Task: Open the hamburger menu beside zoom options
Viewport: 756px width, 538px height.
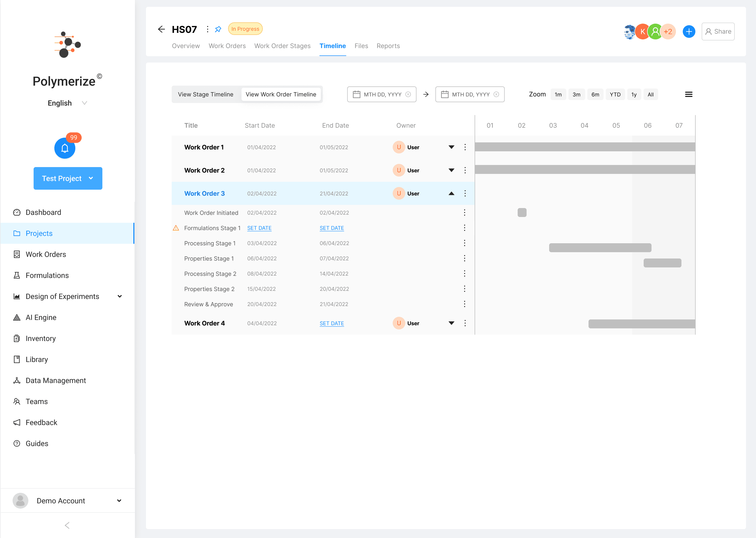Action: tap(689, 94)
